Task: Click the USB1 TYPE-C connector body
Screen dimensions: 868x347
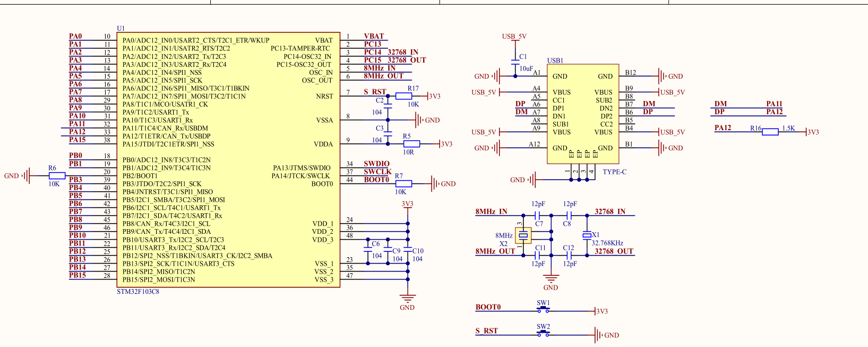Action: click(x=583, y=114)
